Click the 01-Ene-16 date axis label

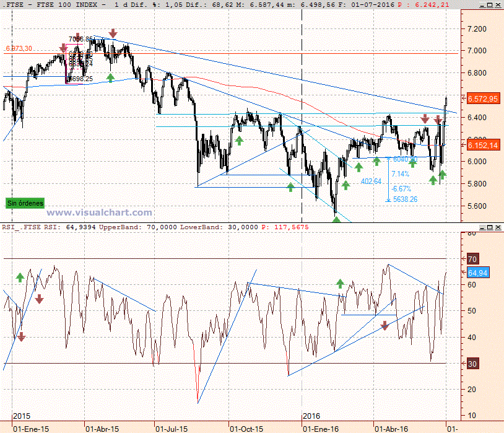[321, 429]
